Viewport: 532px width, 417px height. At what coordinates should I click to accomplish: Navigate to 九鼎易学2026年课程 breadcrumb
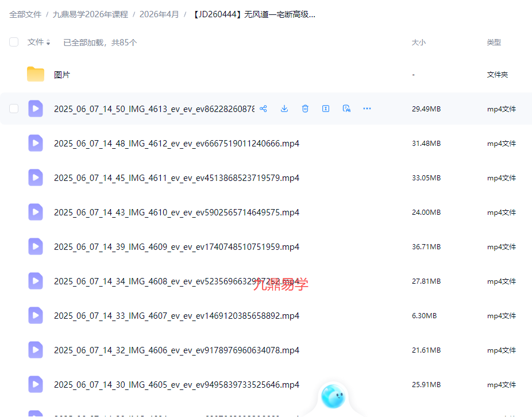coord(90,14)
